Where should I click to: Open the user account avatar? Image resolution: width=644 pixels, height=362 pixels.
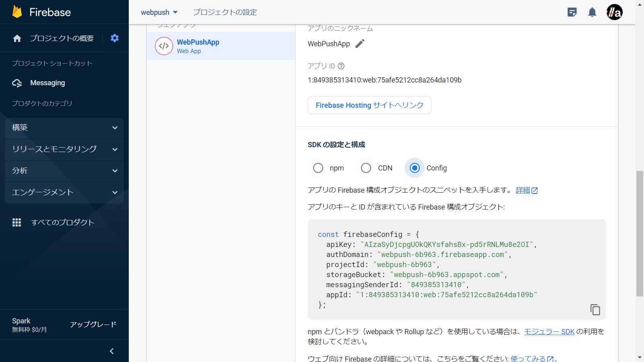pyautogui.click(x=614, y=12)
